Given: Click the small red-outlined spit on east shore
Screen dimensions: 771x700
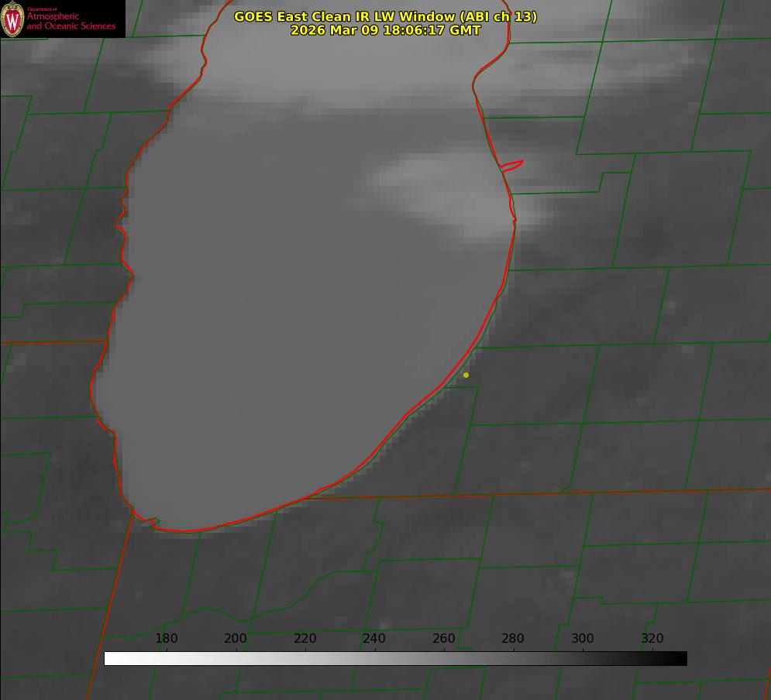Looking at the screenshot, I should click(x=513, y=165).
